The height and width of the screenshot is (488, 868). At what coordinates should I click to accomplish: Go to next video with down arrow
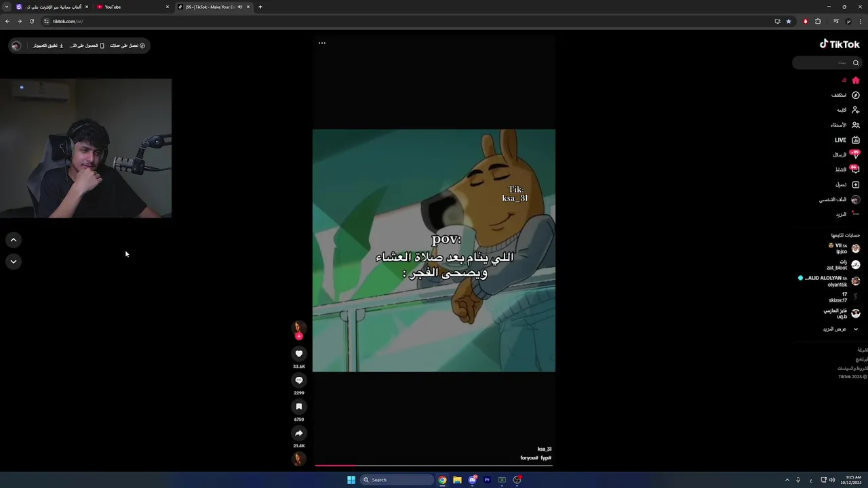click(14, 262)
